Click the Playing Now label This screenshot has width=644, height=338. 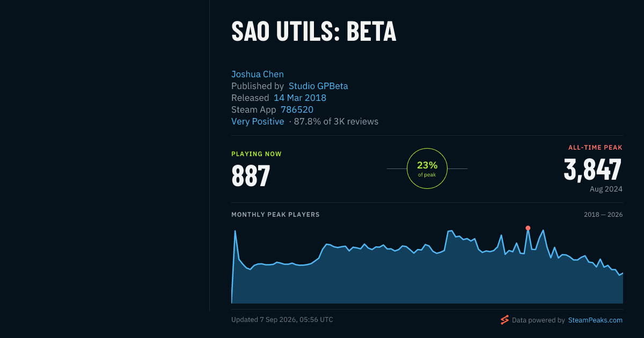click(257, 154)
